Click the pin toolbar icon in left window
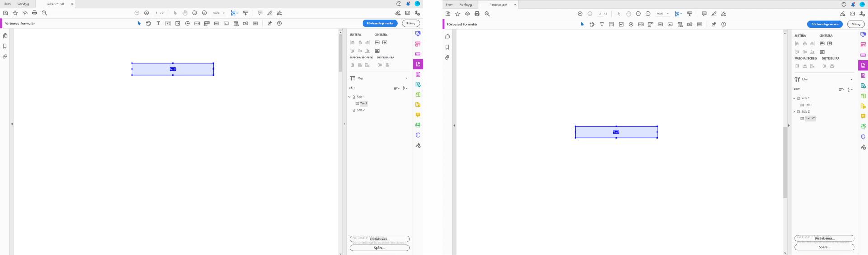The width and height of the screenshot is (868, 255). [269, 24]
